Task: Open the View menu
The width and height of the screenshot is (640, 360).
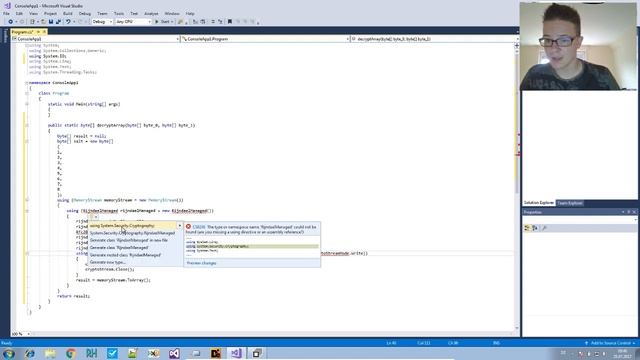Action: tap(33, 13)
